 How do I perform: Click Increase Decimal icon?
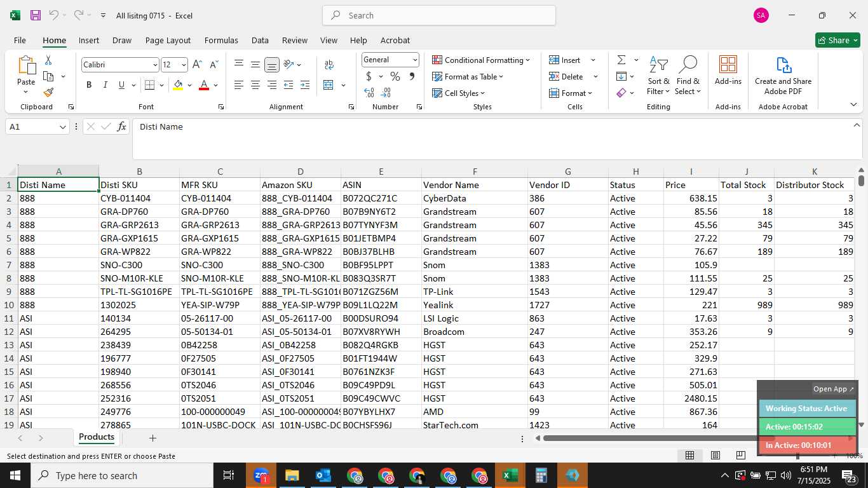(x=369, y=93)
